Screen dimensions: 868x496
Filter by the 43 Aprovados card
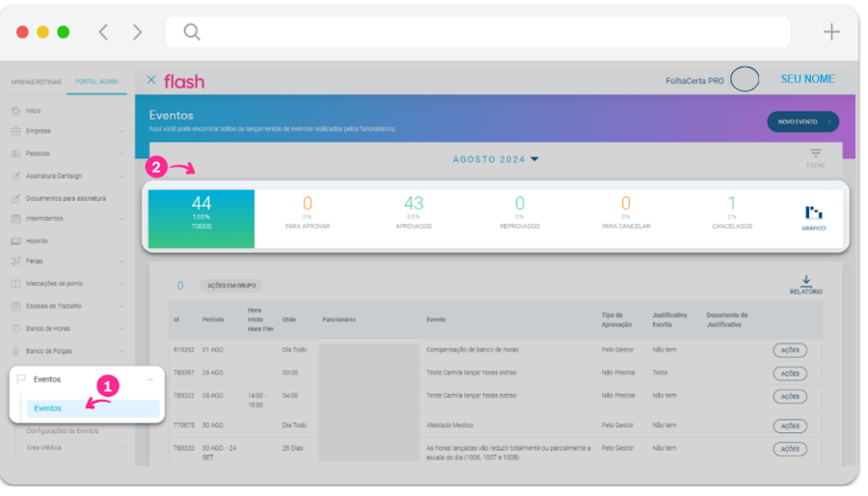coord(414,213)
